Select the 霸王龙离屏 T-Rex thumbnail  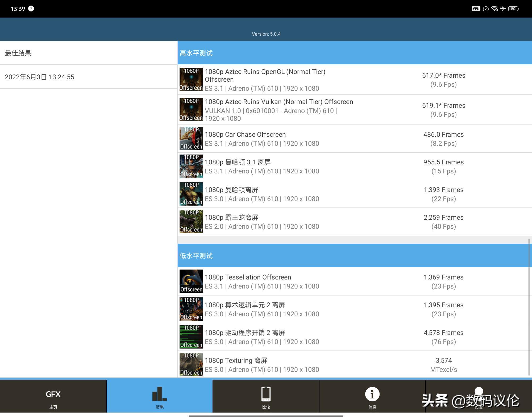[x=191, y=222]
